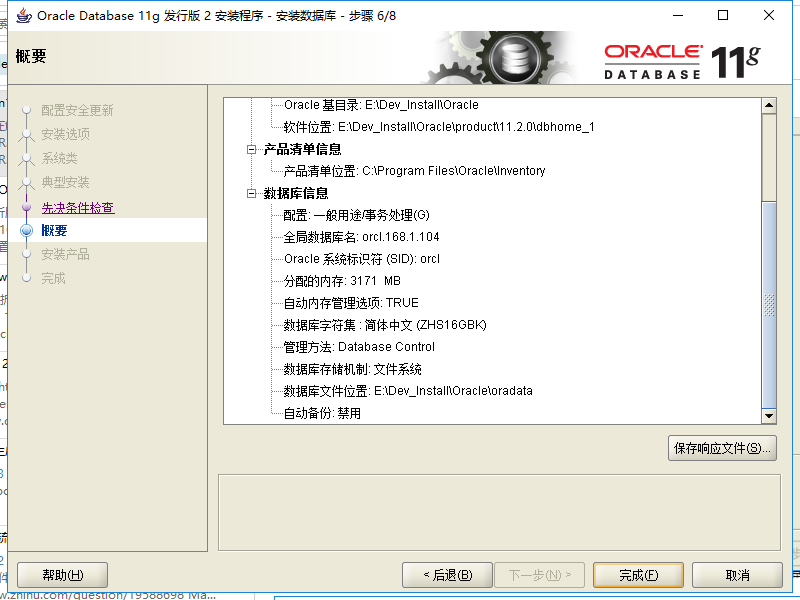
Task: Collapse the 数据库信息 tree node
Action: point(251,193)
